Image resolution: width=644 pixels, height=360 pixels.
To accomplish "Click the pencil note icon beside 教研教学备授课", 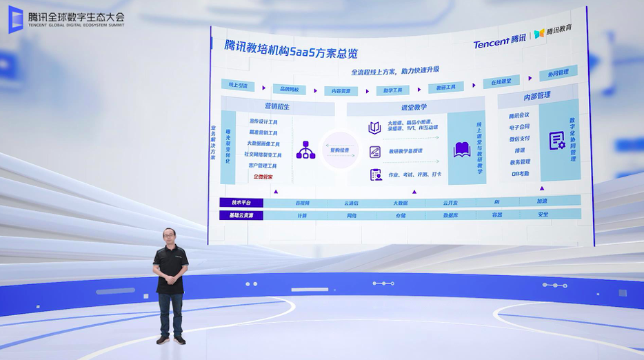I will [x=375, y=151].
